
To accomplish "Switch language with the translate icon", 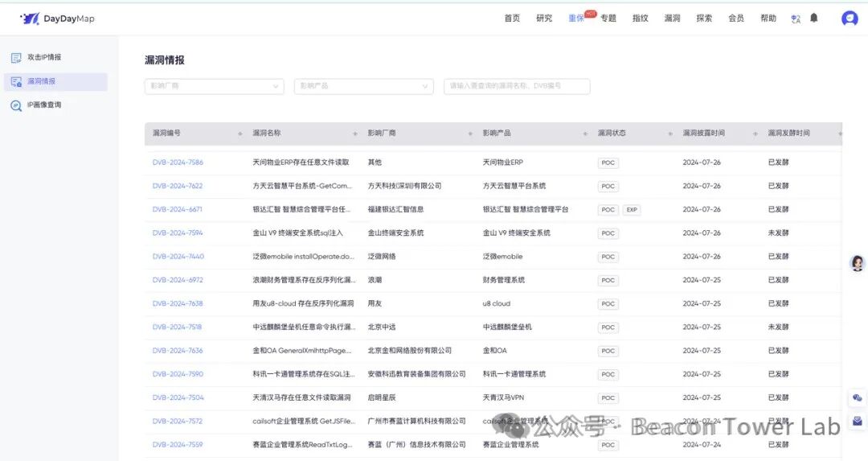I will (796, 19).
